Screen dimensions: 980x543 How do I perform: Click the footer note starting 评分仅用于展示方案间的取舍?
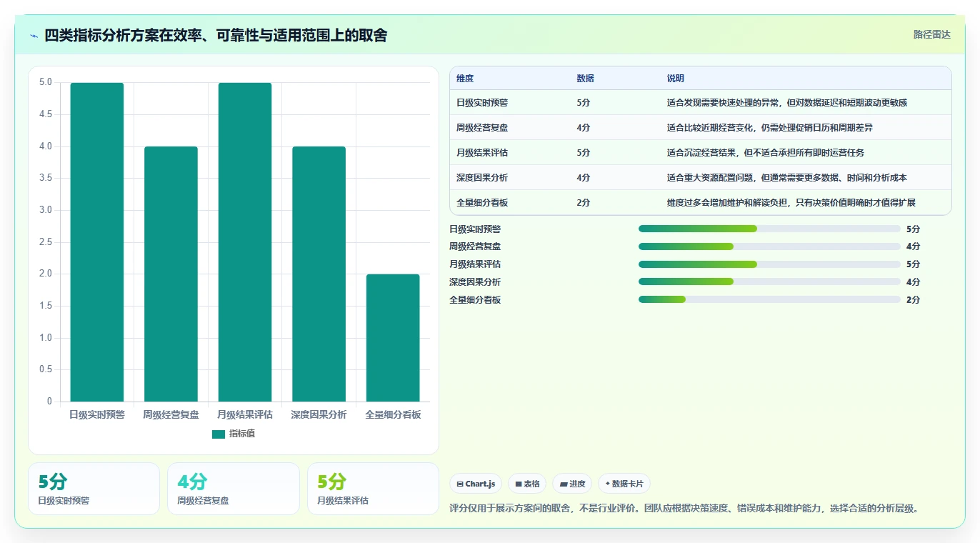(684, 509)
